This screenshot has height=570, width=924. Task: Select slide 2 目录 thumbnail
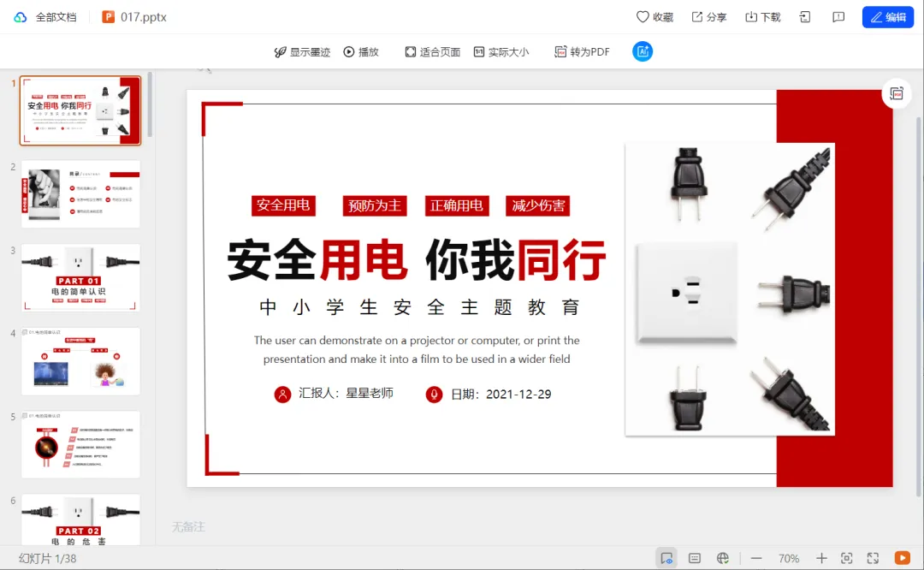(x=80, y=194)
